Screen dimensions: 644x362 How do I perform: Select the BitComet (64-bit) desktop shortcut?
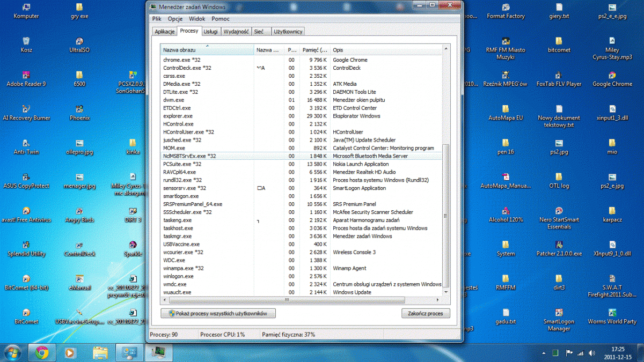pyautogui.click(x=26, y=282)
